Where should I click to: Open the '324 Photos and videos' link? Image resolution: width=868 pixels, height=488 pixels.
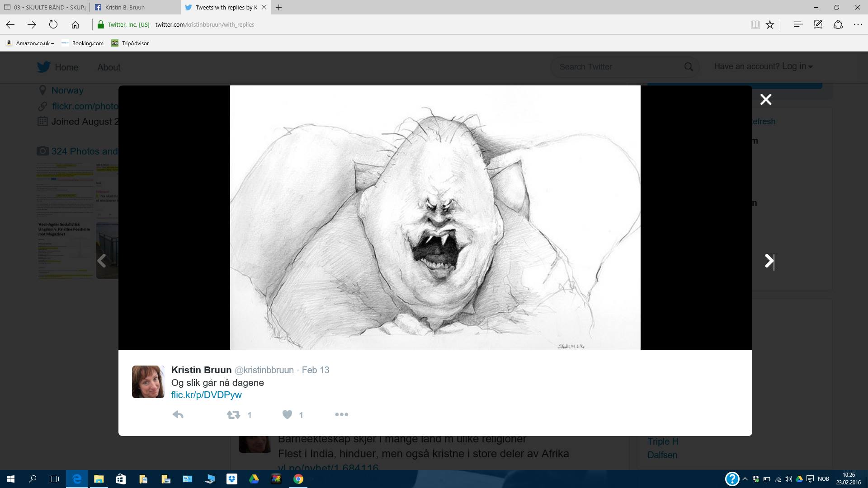click(84, 151)
